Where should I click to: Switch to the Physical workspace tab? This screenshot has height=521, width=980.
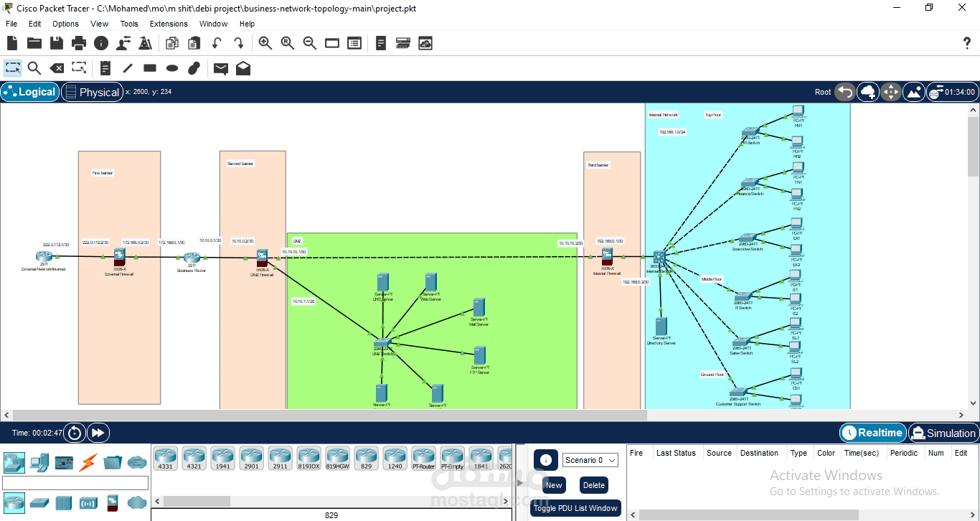click(92, 92)
